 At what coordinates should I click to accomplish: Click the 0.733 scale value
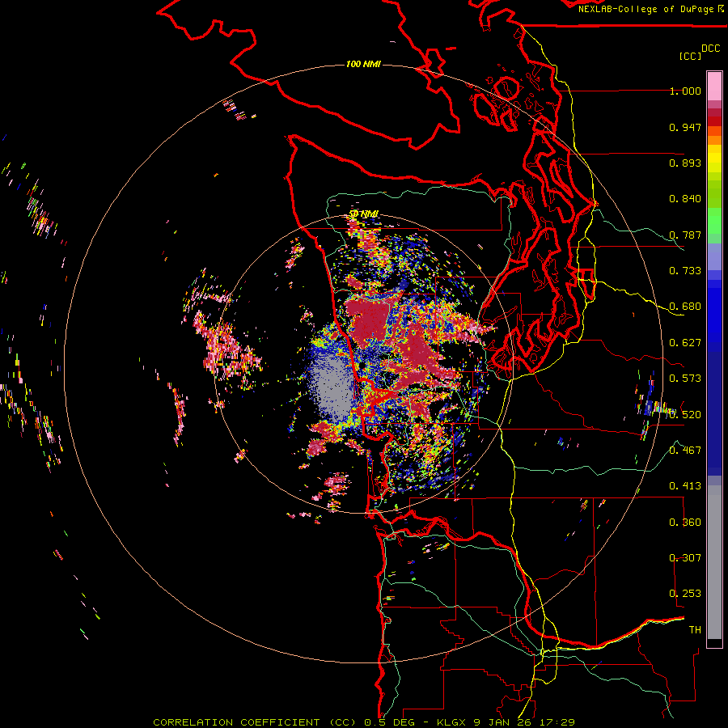685,271
